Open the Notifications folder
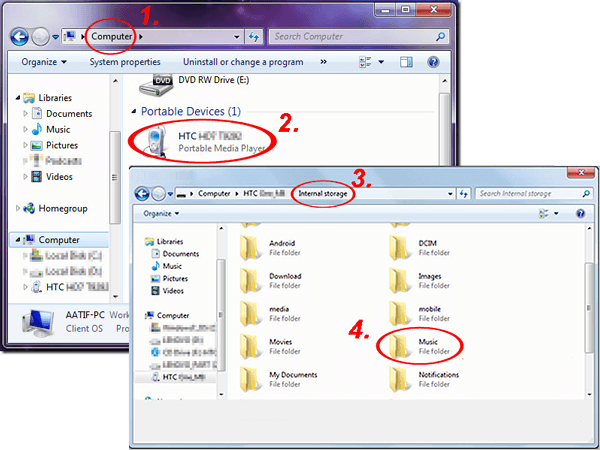Image resolution: width=600 pixels, height=450 pixels. [x=424, y=379]
